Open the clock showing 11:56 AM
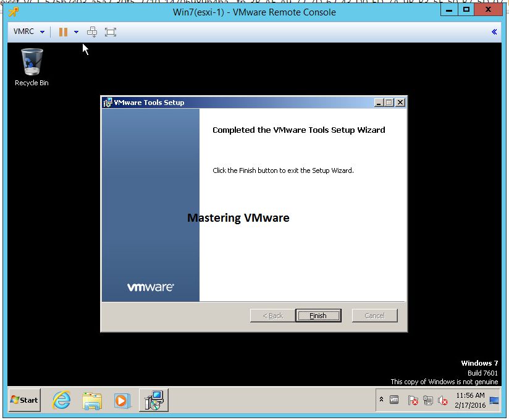The width and height of the screenshot is (509, 420). pyautogui.click(x=470, y=400)
